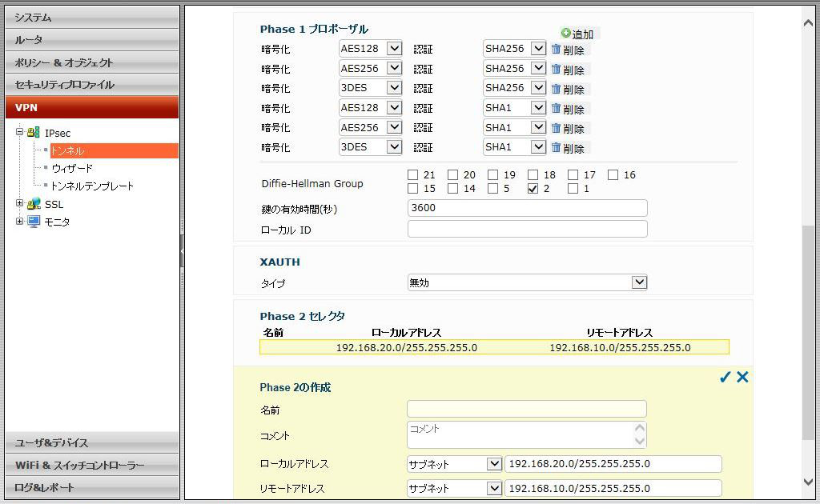Open the システム menu section
820x504 pixels.
click(x=92, y=17)
